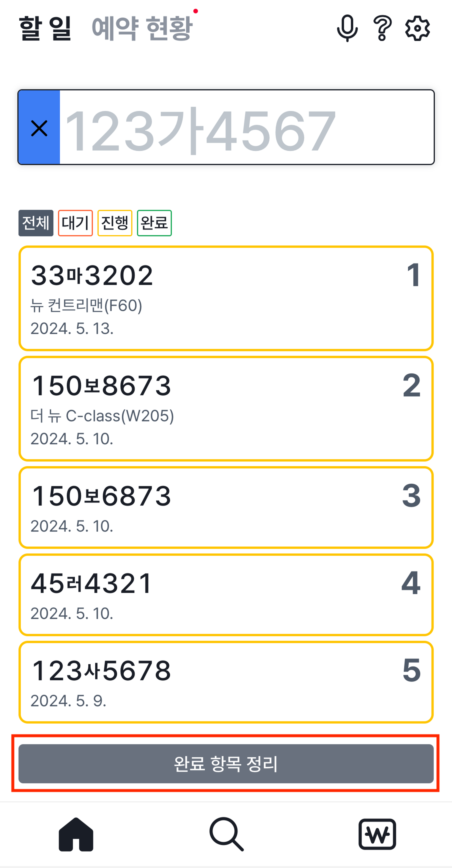Image resolution: width=452 pixels, height=868 pixels.
Task: Filter list by 대기 status
Action: point(75,223)
